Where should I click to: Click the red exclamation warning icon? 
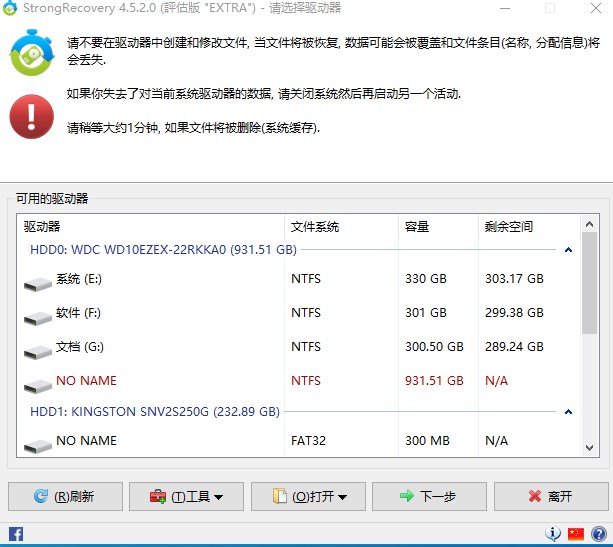32,117
